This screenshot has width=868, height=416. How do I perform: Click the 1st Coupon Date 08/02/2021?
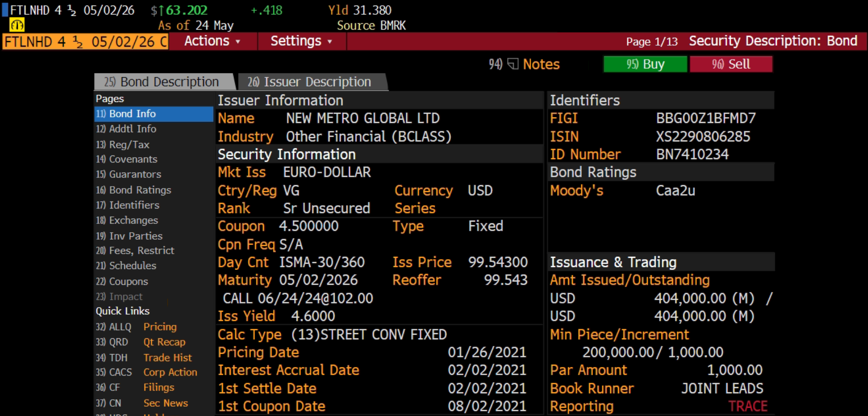pyautogui.click(x=487, y=407)
